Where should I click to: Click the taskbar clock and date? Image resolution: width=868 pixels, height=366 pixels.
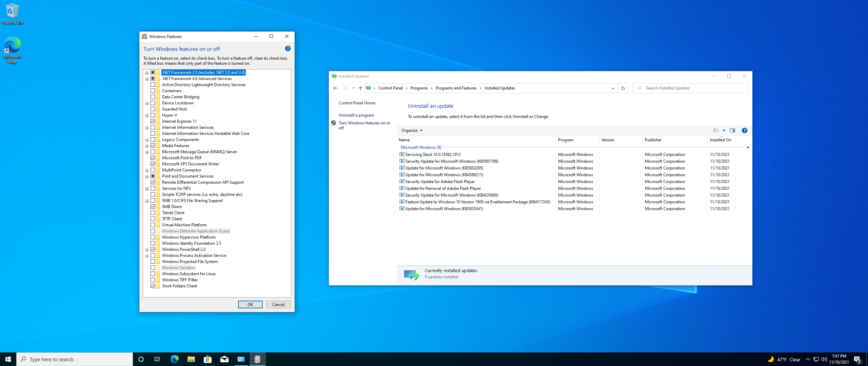(x=839, y=359)
